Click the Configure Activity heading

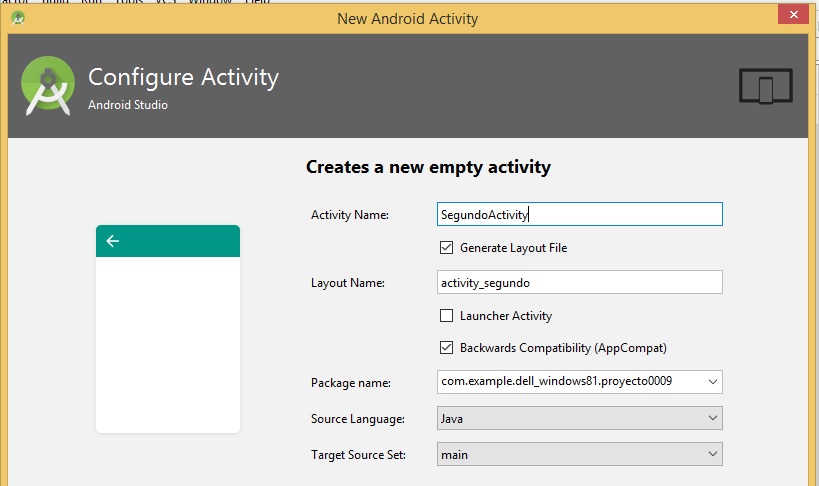(x=183, y=77)
